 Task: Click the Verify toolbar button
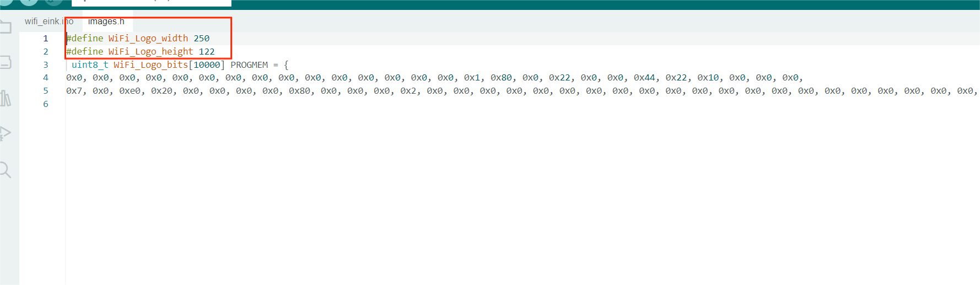[x=6, y=2]
